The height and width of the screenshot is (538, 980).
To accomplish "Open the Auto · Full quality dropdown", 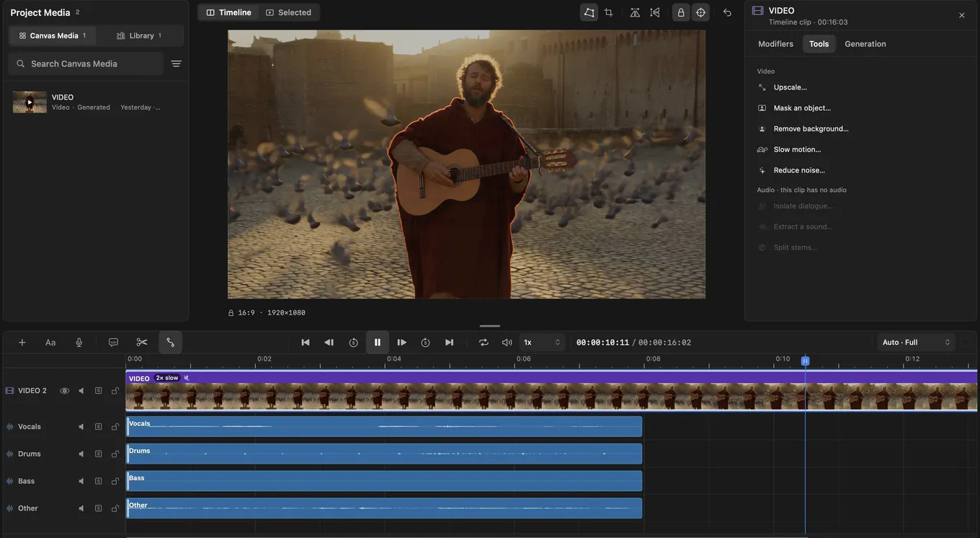I will pyautogui.click(x=916, y=343).
